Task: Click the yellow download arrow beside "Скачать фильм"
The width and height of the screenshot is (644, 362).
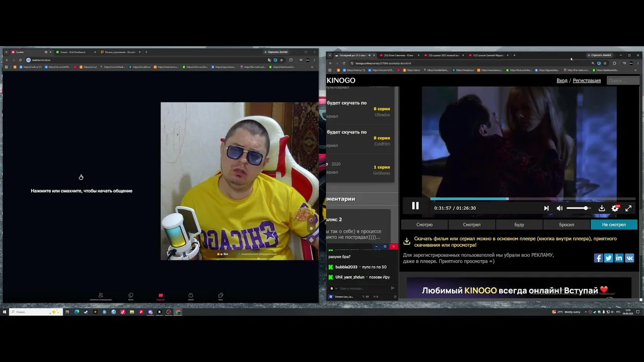Action: coord(407,241)
